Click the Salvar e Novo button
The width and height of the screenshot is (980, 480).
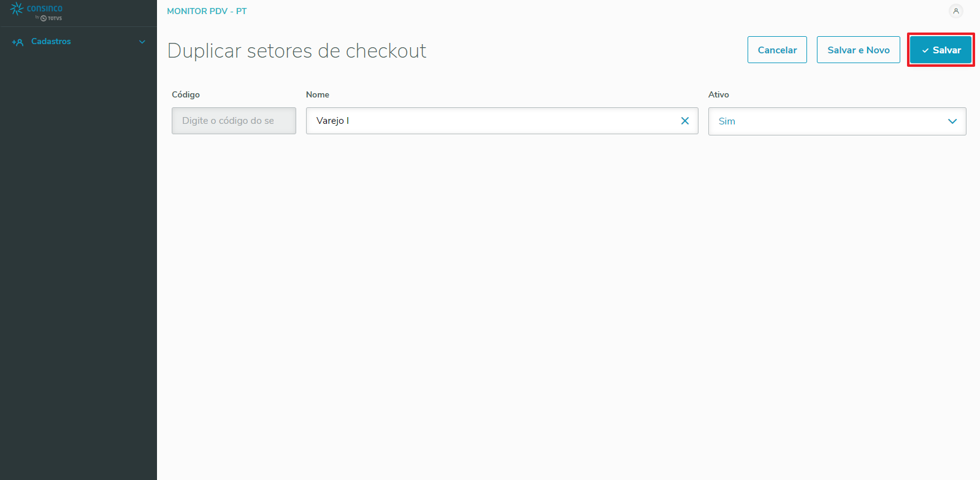(x=858, y=50)
